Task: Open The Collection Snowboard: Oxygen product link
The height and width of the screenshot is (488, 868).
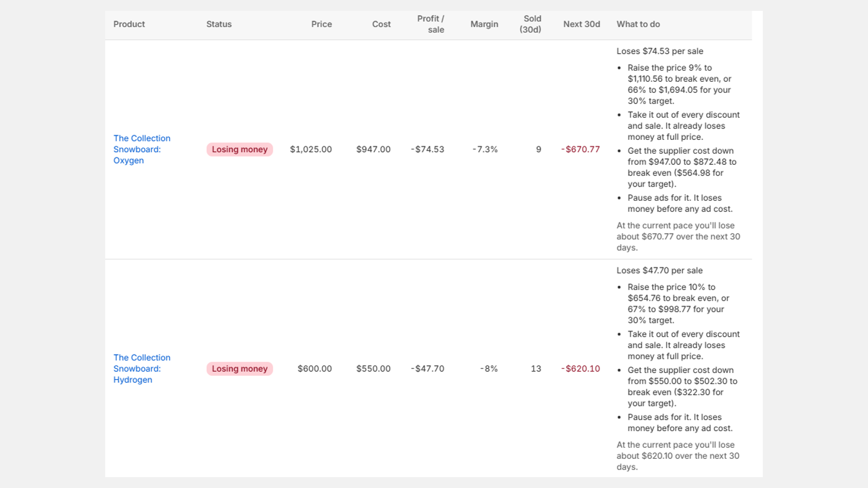Action: 142,149
